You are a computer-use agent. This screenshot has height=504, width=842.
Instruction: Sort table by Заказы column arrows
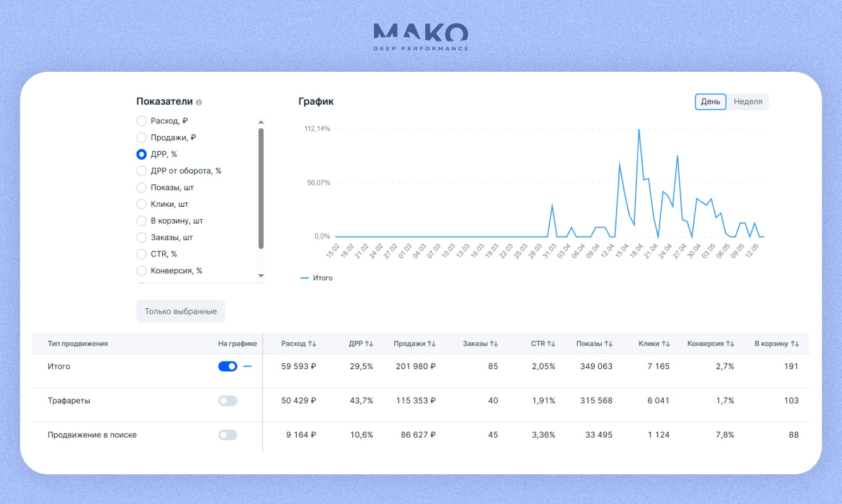tap(494, 344)
